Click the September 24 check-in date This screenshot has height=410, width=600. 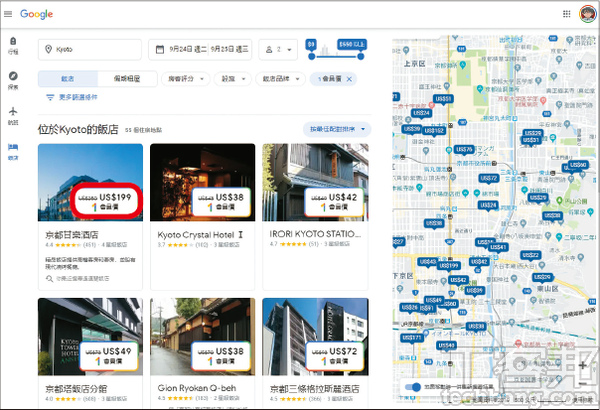pos(188,49)
